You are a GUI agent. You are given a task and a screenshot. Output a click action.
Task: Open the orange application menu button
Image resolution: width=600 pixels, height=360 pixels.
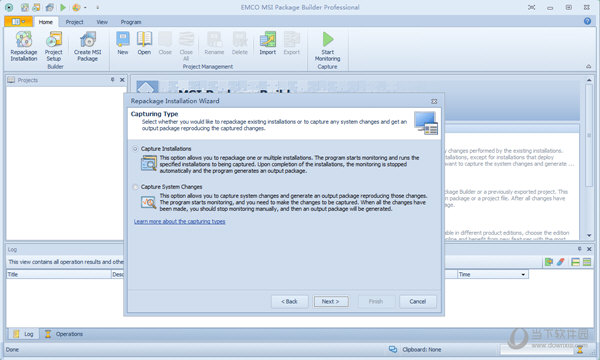click(18, 21)
